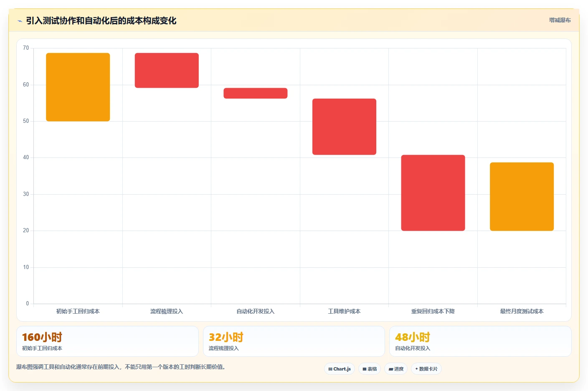Click the waterfall chart title icon
The image size is (588, 391).
[x=20, y=21]
